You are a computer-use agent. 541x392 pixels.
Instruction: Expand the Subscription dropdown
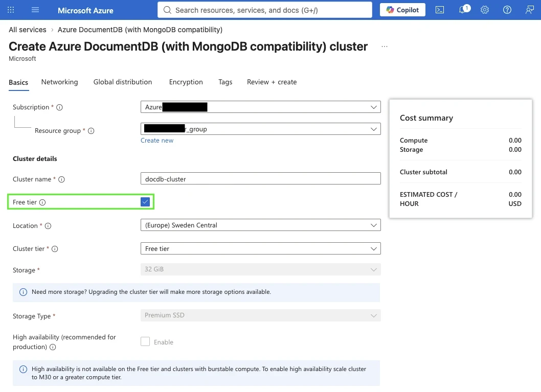[260, 107]
